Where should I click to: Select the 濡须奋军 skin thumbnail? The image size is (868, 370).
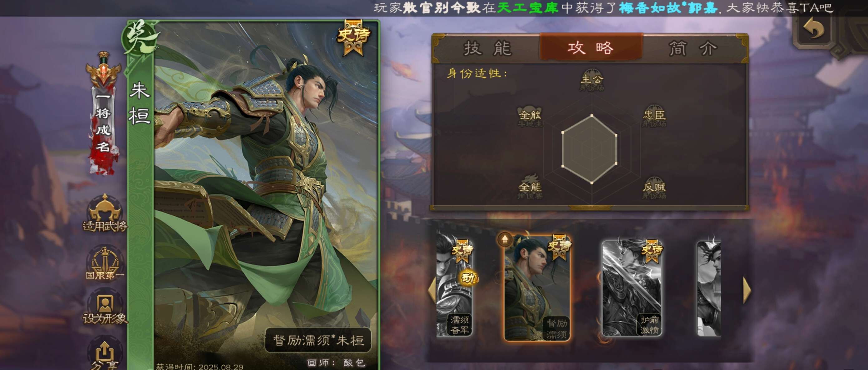[x=454, y=288]
